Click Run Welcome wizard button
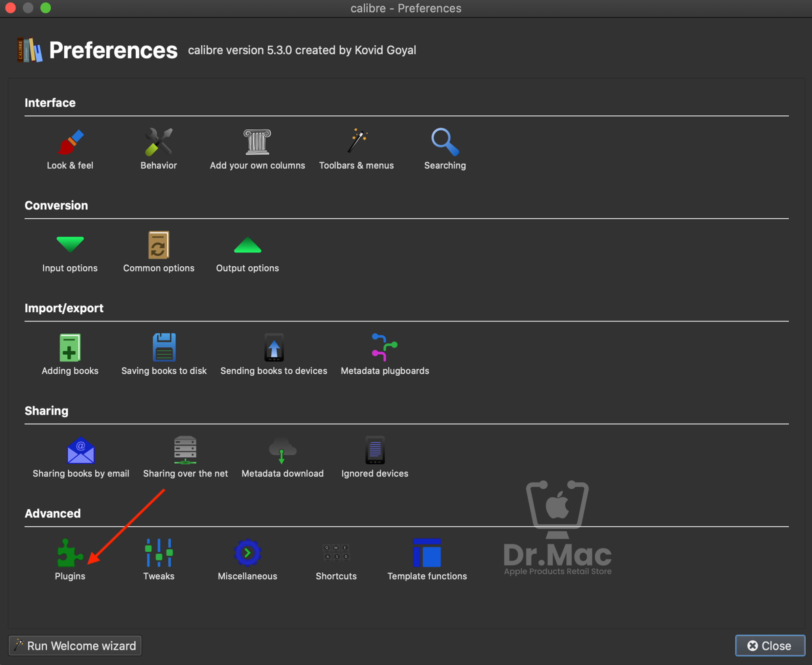Image resolution: width=812 pixels, height=665 pixels. (75, 646)
